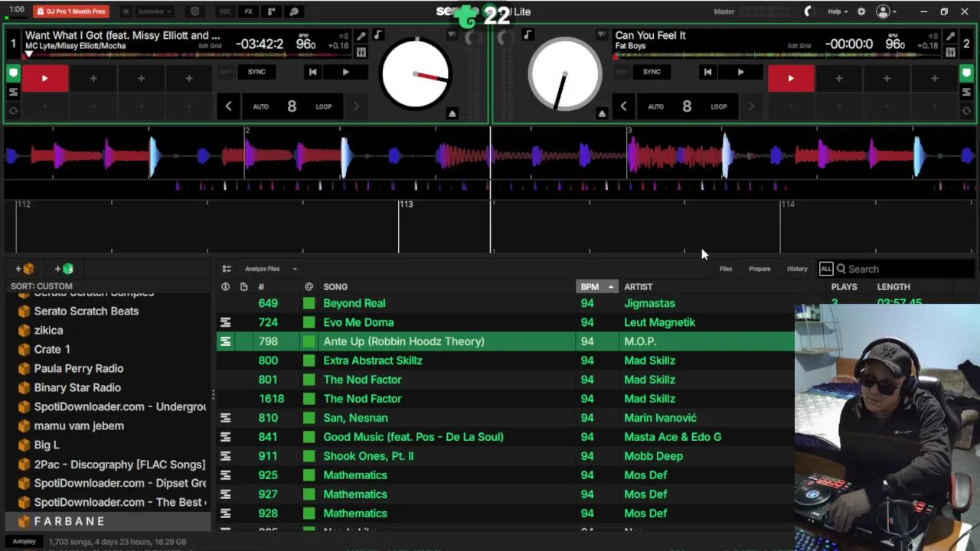Halve deck 1 auto loop size
The width and height of the screenshot is (980, 551).
click(228, 106)
